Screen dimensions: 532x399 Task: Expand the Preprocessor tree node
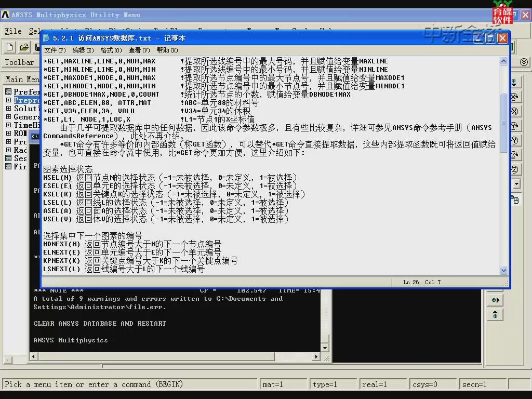pyautogui.click(x=8, y=100)
